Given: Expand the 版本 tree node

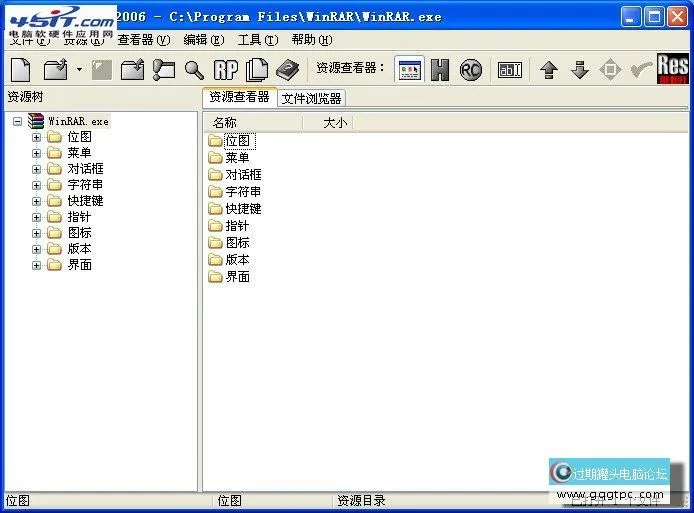Looking at the screenshot, I should point(36,249).
